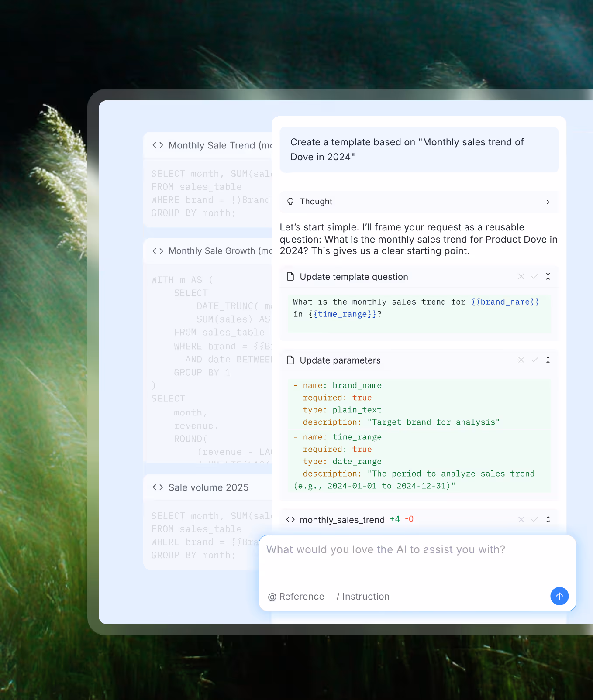Viewport: 593px width, 700px height.
Task: Expand the Thought section chevron
Action: click(x=548, y=202)
